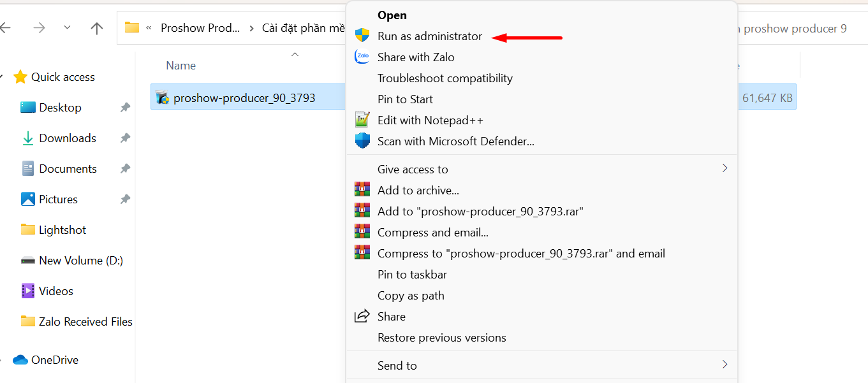Select Add to "proshow-producer_90_3793.rar"
868x383 pixels.
point(480,212)
